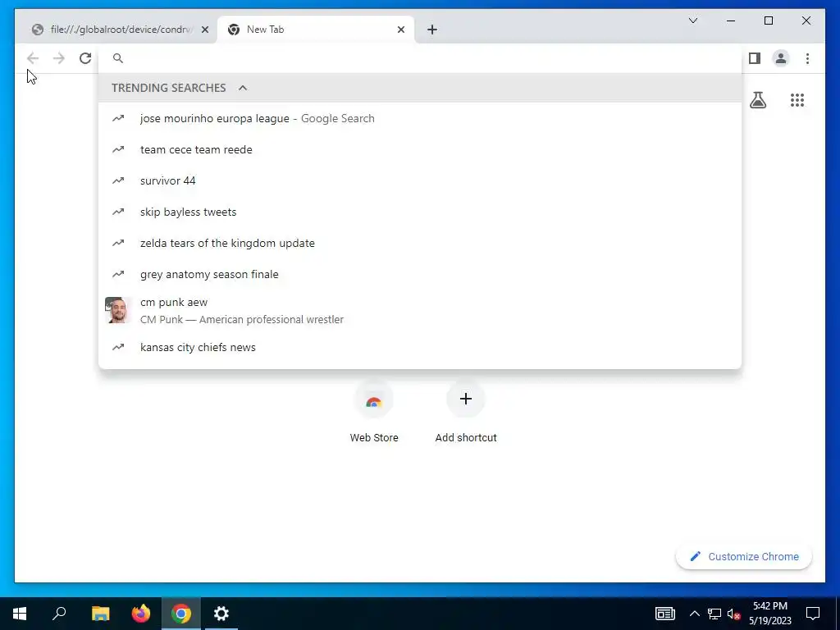The image size is (840, 630).
Task: Open Chrome side panel
Action: [x=755, y=58]
